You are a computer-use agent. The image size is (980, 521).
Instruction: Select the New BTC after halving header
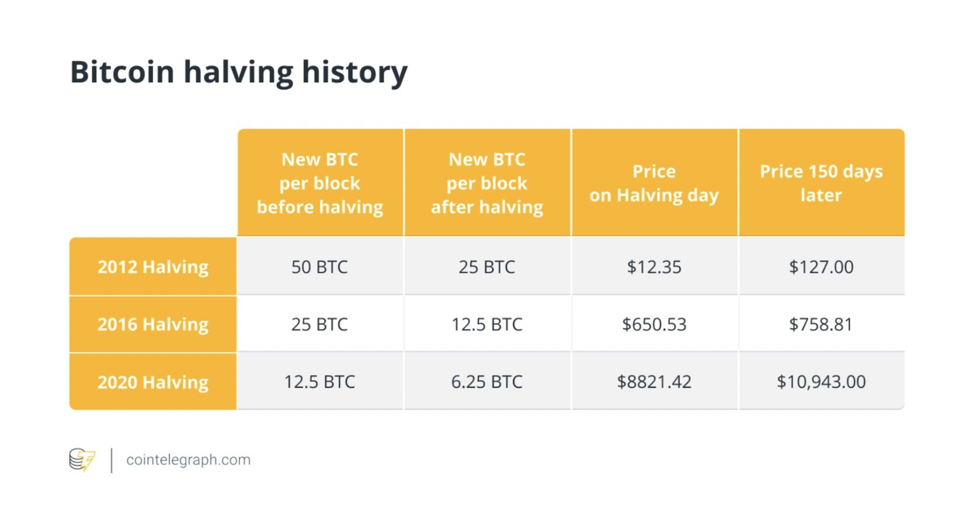[487, 183]
